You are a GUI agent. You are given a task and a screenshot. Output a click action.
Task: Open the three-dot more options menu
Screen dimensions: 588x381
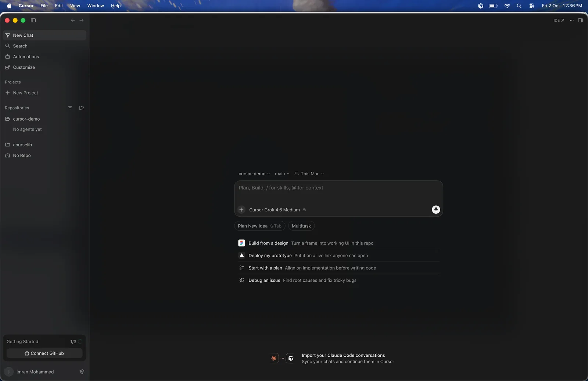572,20
